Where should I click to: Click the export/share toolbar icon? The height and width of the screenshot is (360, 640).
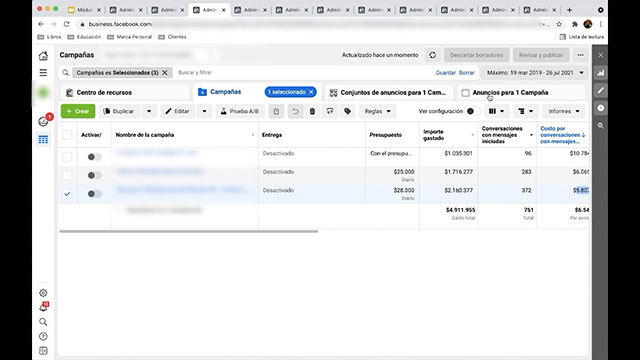click(x=330, y=111)
